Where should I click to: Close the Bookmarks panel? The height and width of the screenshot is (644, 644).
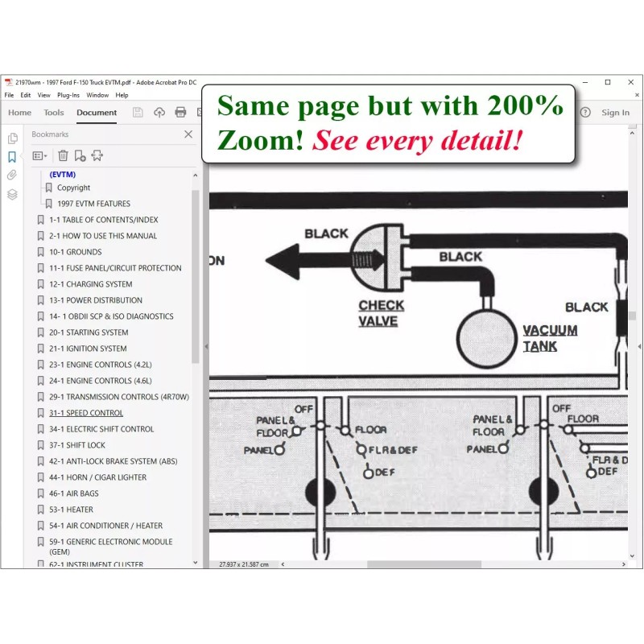tap(188, 134)
